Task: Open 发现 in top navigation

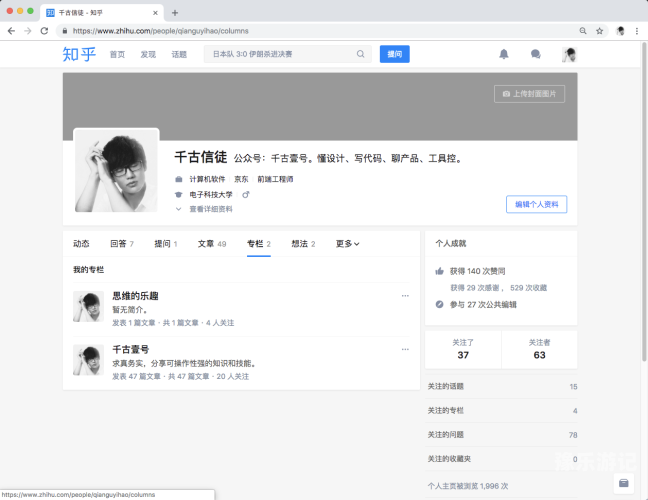Action: click(148, 54)
